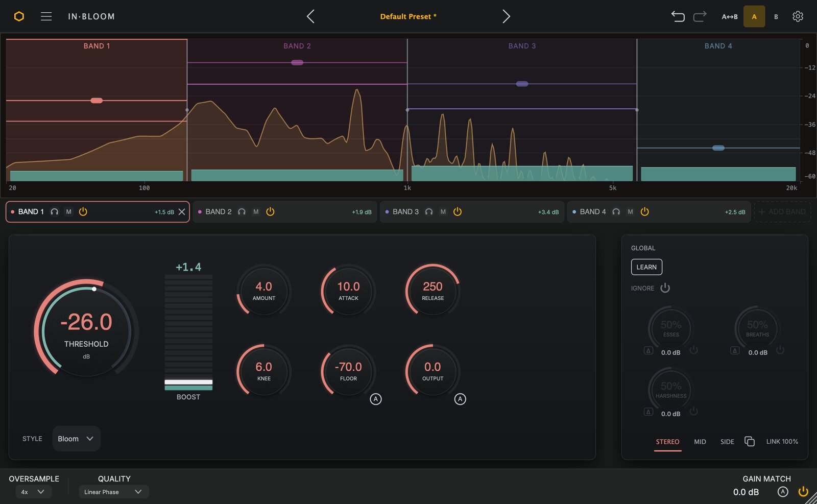Solo Band 4 with headphone icon

coord(616,212)
